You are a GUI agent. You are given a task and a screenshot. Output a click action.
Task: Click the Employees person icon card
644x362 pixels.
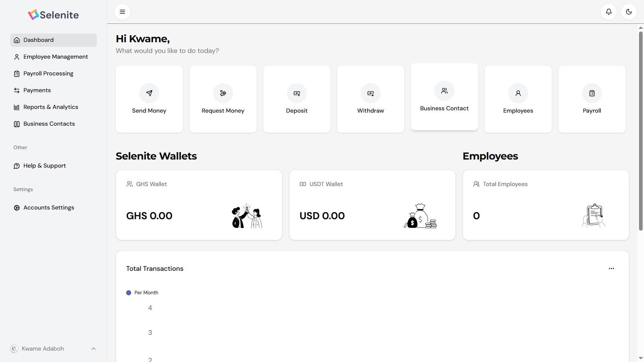518,93
